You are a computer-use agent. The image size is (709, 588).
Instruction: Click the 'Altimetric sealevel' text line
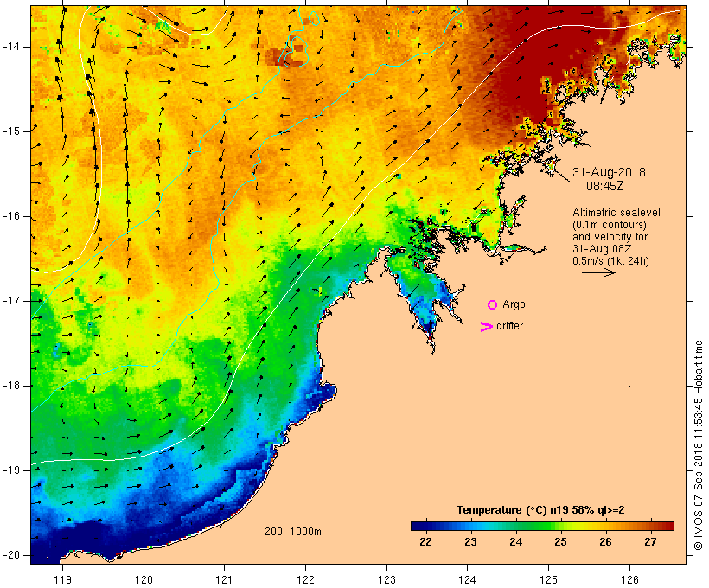[616, 213]
